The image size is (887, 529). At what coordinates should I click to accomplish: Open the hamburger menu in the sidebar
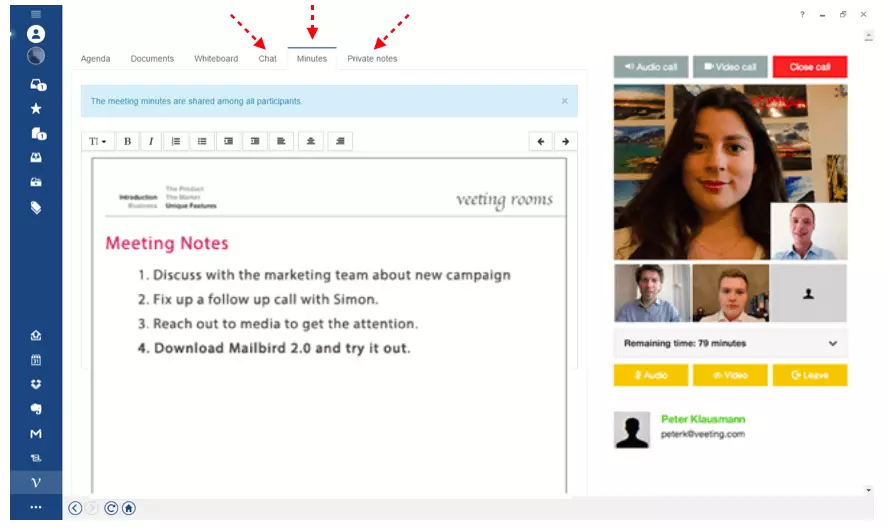click(x=36, y=14)
